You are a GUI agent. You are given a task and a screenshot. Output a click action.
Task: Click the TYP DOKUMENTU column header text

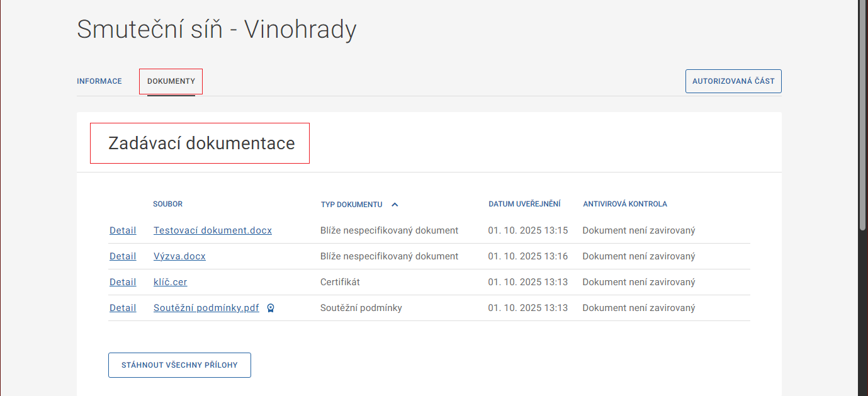[351, 205]
